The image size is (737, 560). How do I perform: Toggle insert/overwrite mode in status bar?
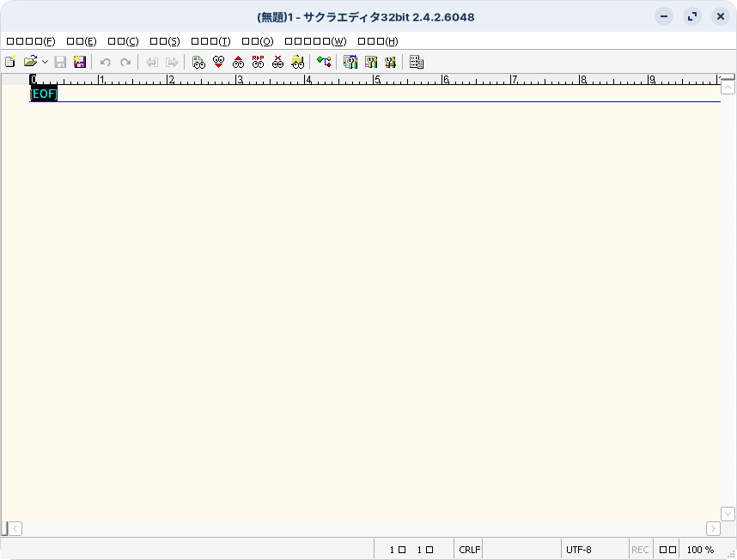pos(667,550)
